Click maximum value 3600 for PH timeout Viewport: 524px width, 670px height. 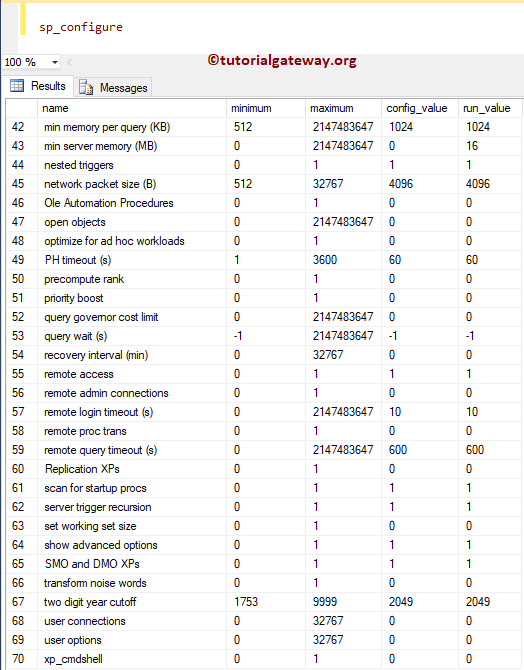click(343, 260)
